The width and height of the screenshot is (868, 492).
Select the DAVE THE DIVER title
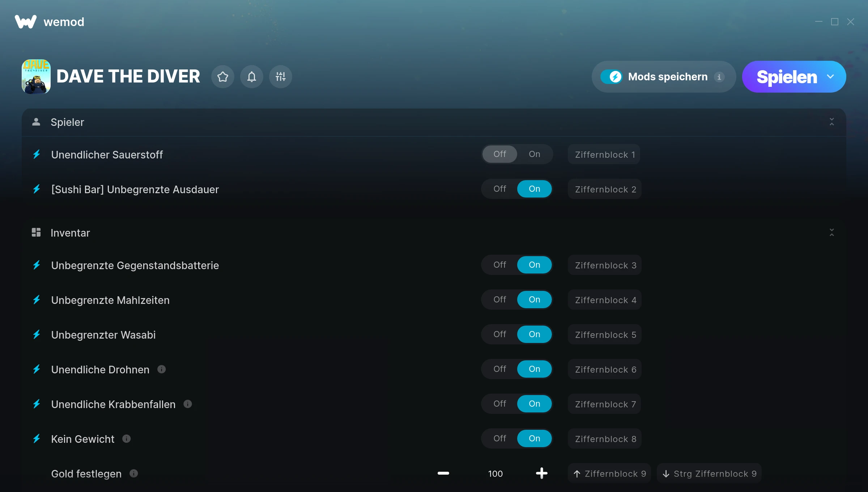128,76
